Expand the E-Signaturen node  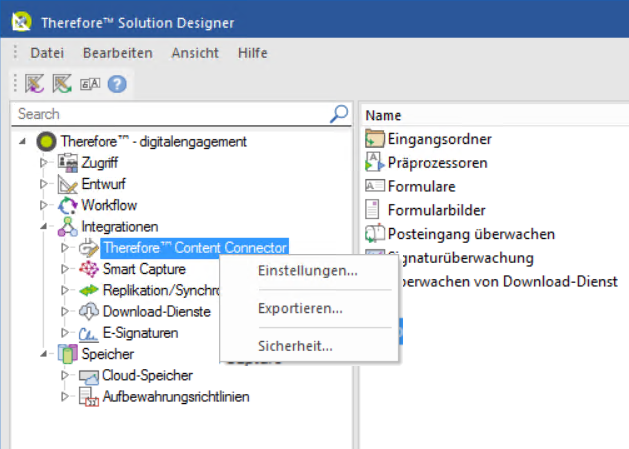[64, 333]
